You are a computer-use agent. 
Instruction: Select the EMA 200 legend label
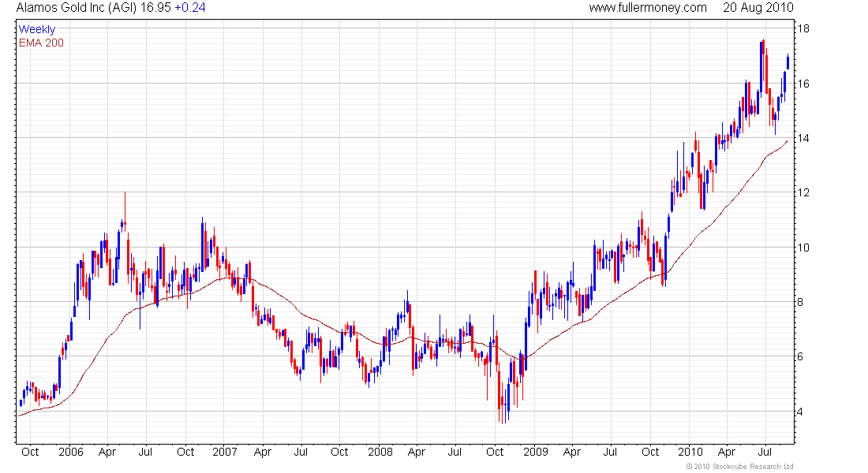pos(41,43)
